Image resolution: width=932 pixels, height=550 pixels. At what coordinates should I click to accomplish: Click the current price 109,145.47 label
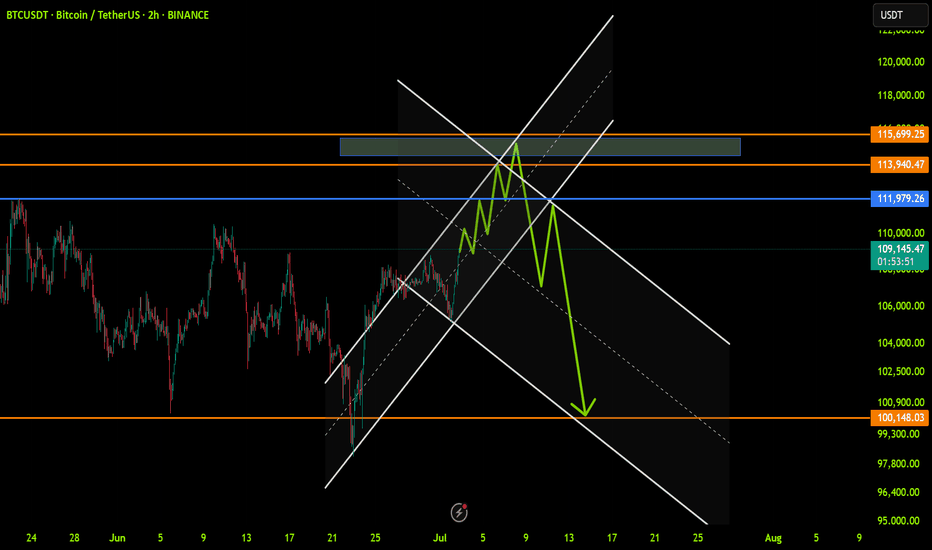coord(900,249)
